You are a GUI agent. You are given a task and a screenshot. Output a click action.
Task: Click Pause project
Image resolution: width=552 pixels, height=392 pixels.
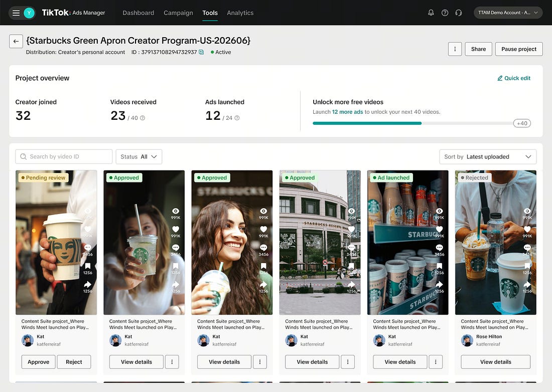pyautogui.click(x=519, y=49)
